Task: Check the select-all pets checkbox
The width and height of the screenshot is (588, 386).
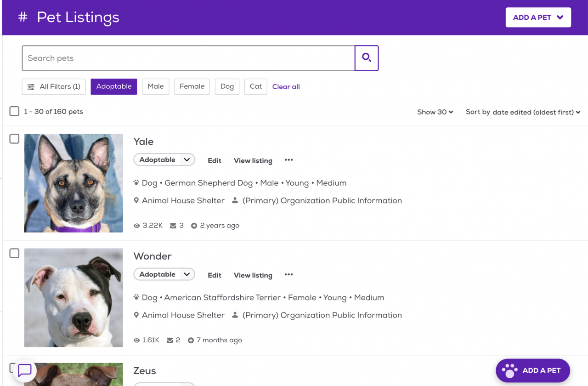Action: 15,111
